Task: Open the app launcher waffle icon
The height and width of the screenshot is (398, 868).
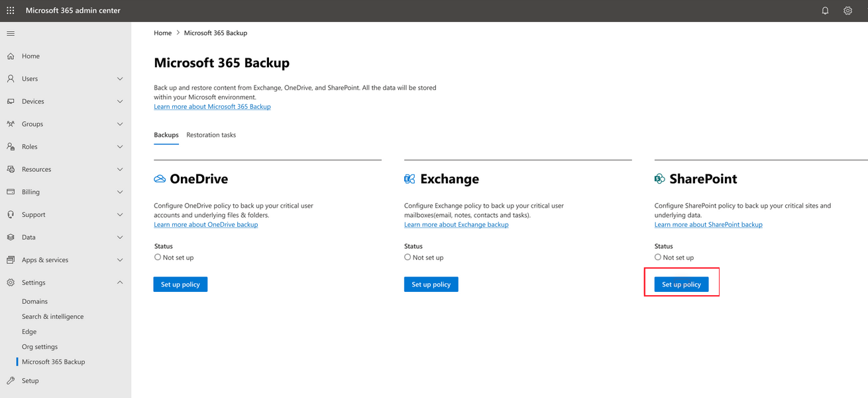Action: click(11, 11)
